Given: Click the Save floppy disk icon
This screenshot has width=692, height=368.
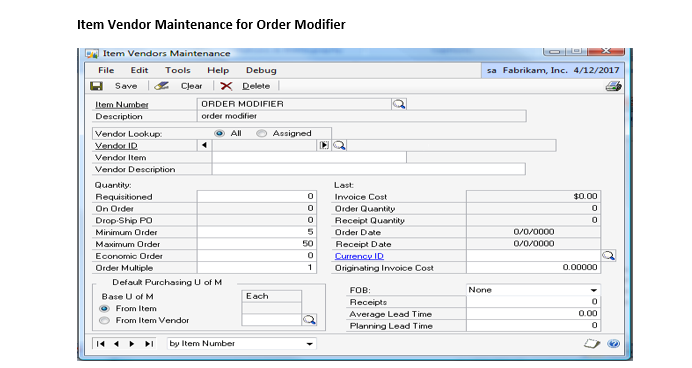Looking at the screenshot, I should click(x=96, y=86).
